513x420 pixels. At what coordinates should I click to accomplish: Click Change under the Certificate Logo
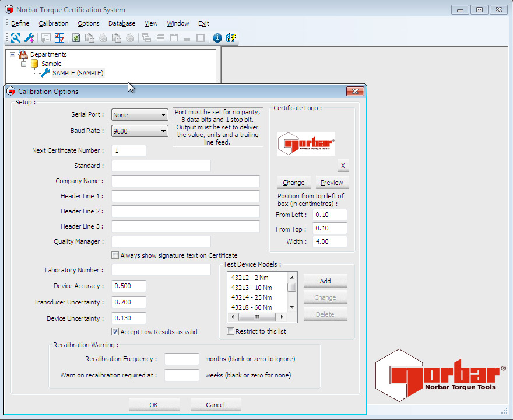pos(294,183)
